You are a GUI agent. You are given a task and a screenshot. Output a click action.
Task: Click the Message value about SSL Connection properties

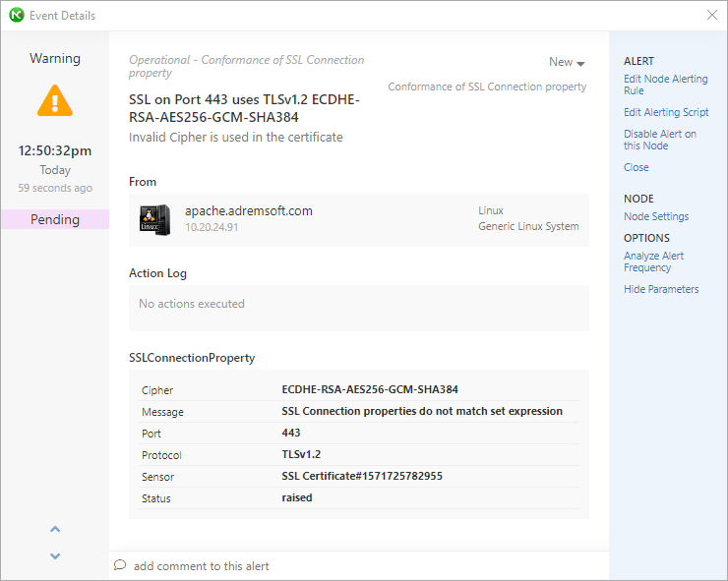point(422,411)
